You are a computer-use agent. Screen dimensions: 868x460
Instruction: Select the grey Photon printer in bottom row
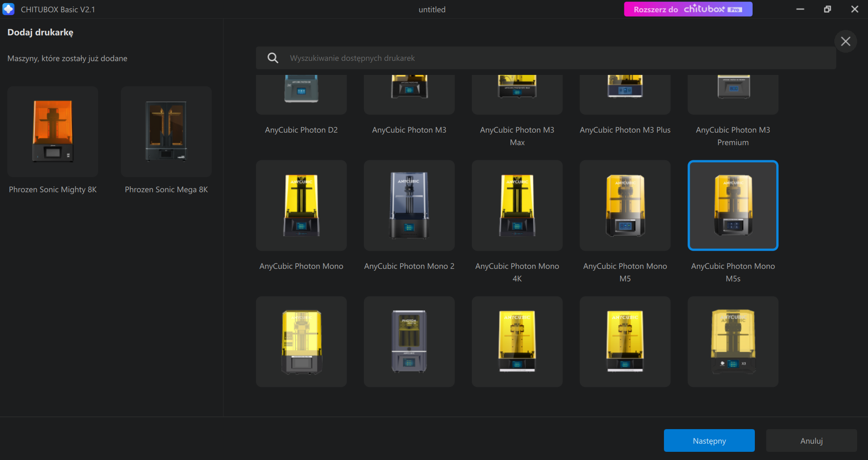click(409, 341)
